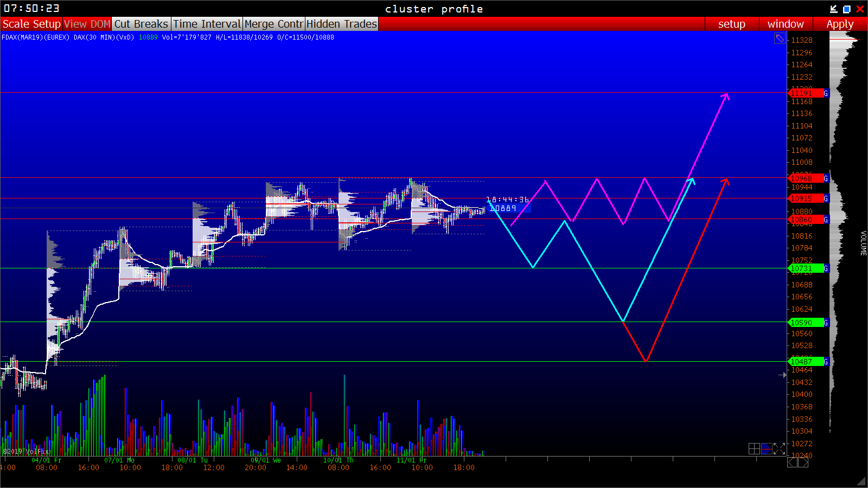
Task: Select the red 10968 price level label
Action: point(806,178)
